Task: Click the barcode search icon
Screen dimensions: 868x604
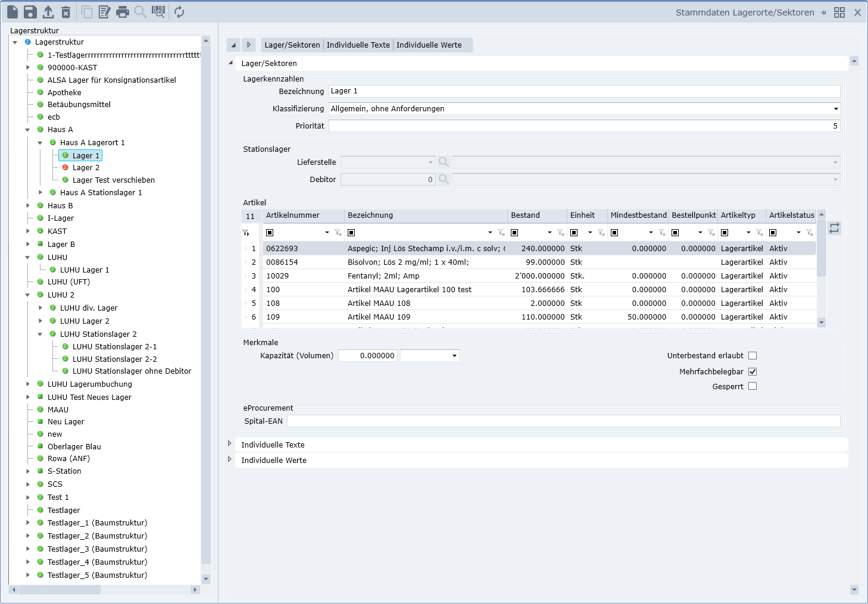Action: tap(158, 12)
